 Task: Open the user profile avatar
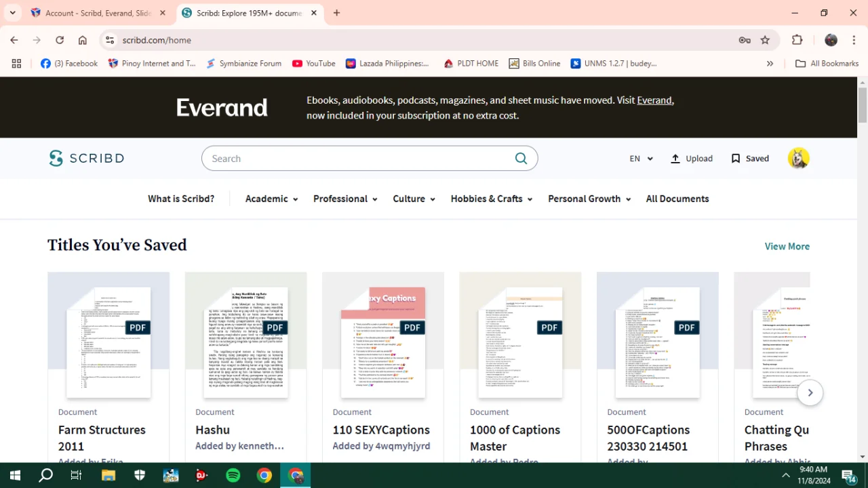pos(798,158)
